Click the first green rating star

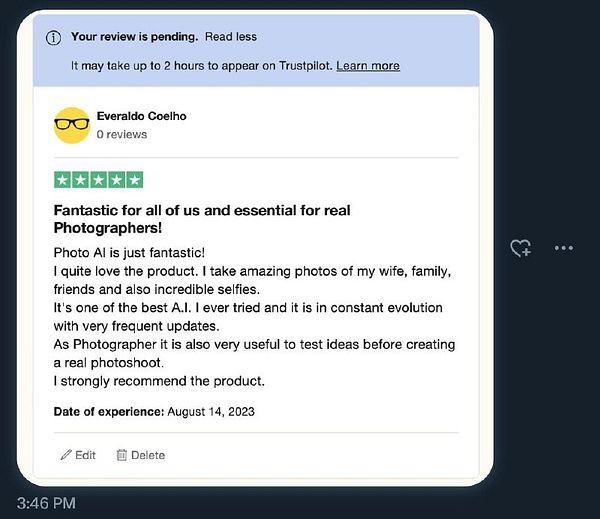(63, 180)
